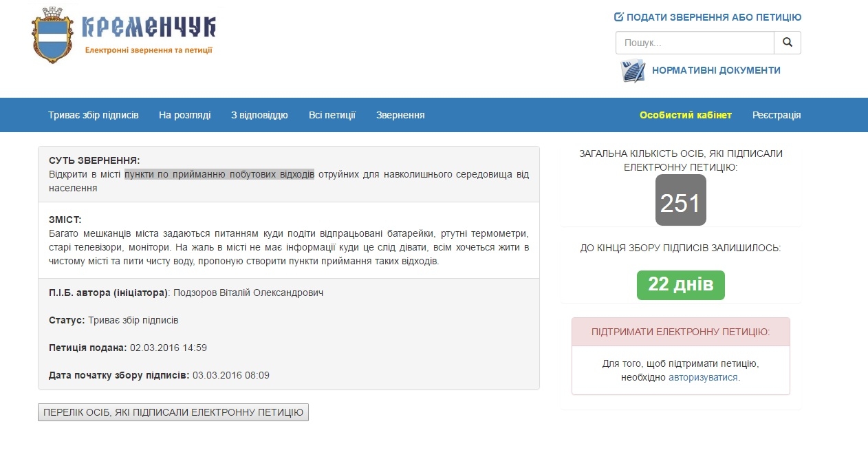
Task: Select Звернення in the navigation bar
Action: pos(400,115)
